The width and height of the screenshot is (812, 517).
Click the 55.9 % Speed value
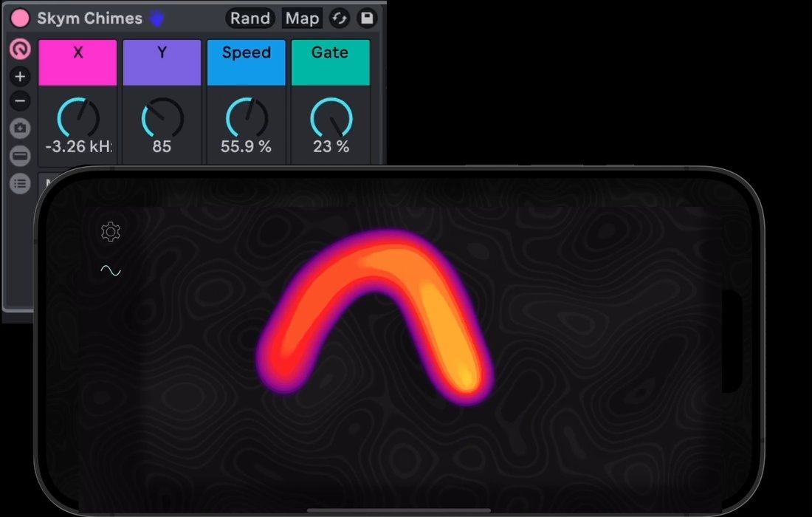click(246, 146)
